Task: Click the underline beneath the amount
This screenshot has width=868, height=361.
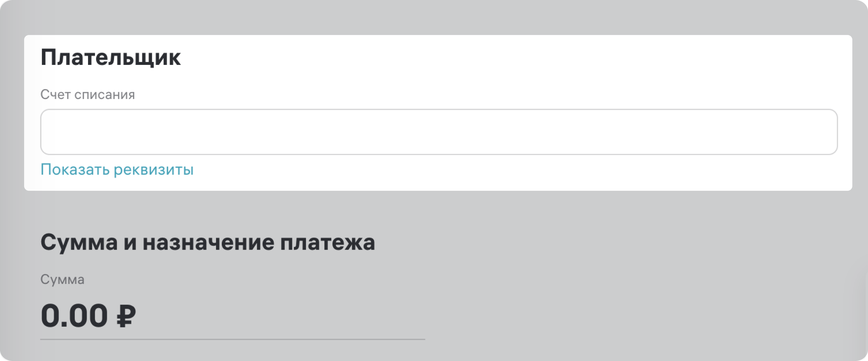Action: click(x=232, y=339)
